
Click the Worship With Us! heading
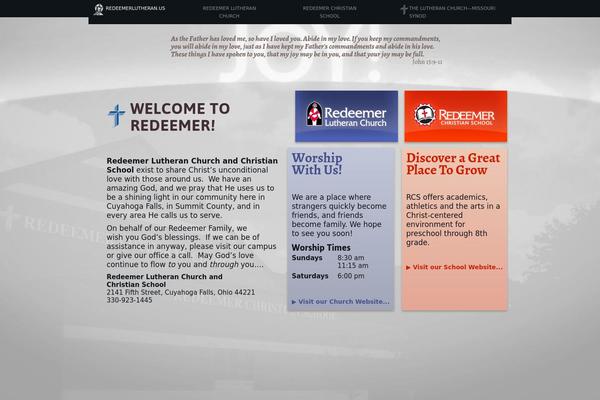coord(317,164)
